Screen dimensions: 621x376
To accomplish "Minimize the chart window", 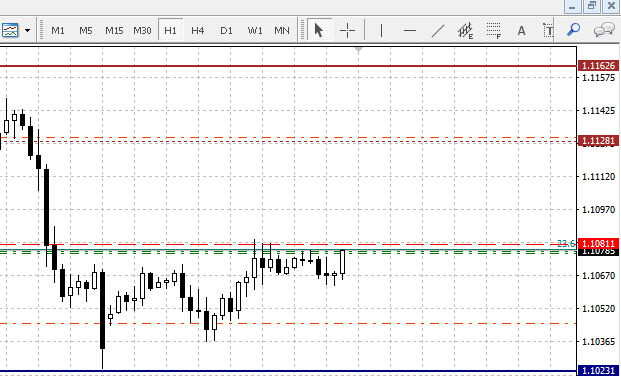I will pyautogui.click(x=572, y=7).
